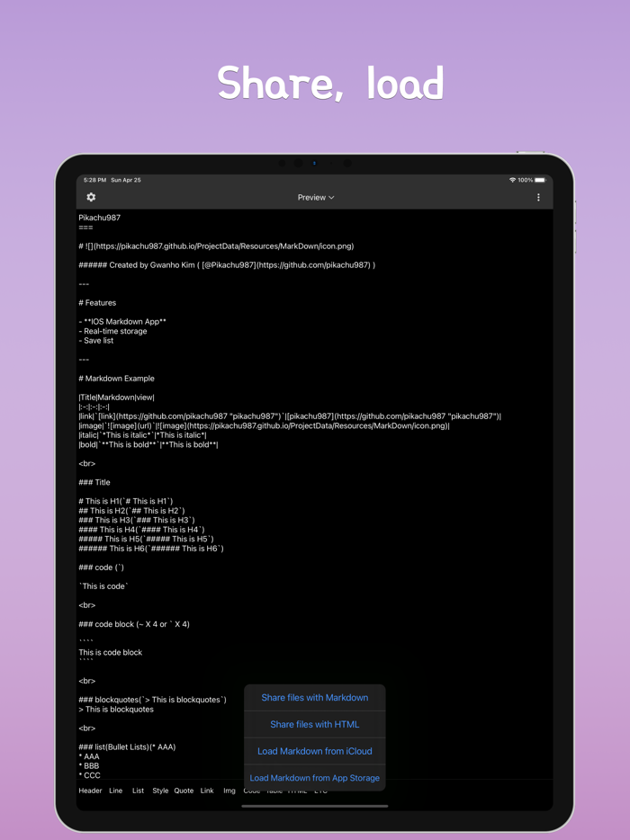Click the '> This is blockquotes' line
The image size is (630, 840).
pyautogui.click(x=116, y=710)
